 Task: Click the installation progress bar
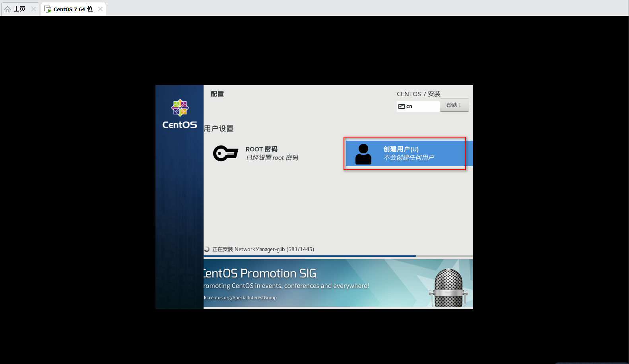tap(338, 256)
